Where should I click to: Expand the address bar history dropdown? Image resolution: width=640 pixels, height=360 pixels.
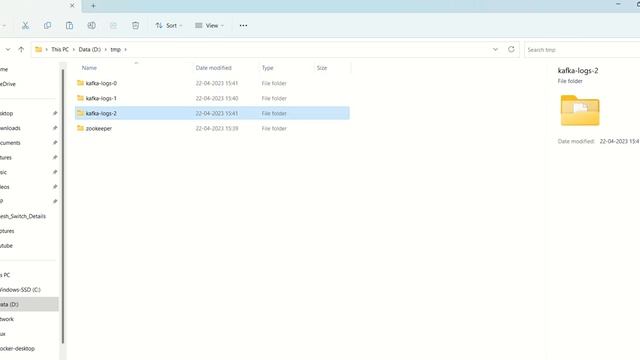495,49
